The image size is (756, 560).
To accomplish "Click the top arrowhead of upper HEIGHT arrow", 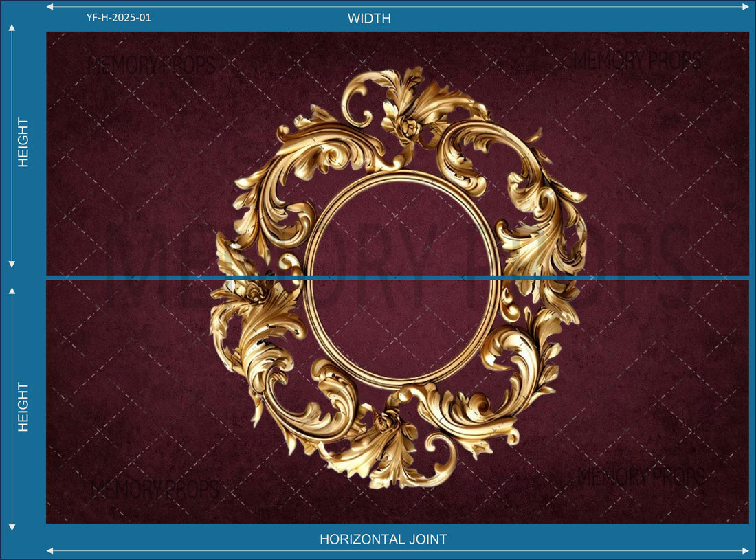I will pos(12,29).
